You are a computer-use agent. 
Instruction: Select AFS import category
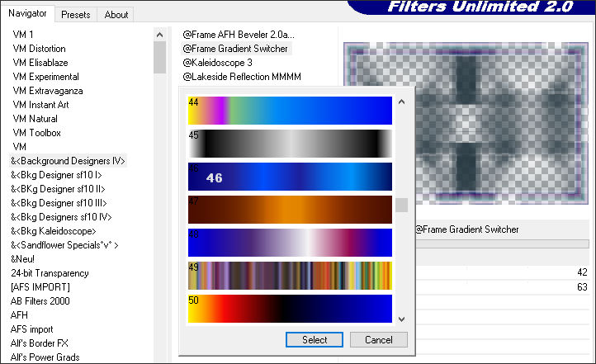31,329
